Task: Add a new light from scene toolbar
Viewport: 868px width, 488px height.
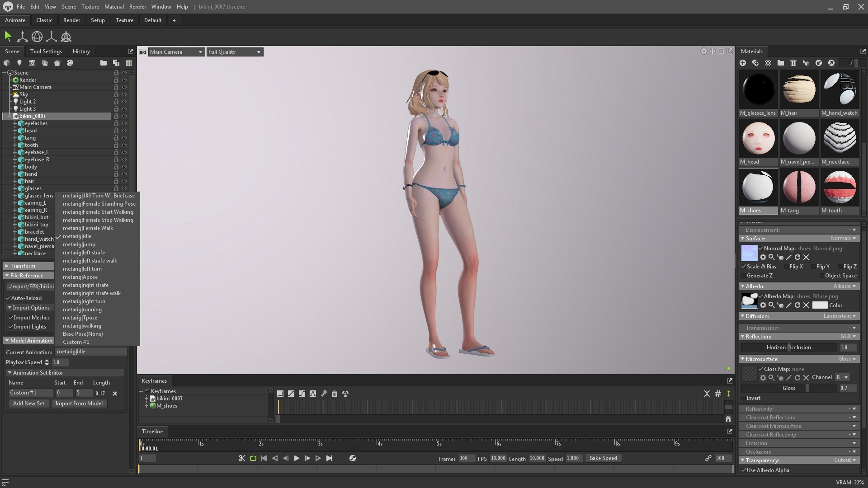Action: coord(19,63)
